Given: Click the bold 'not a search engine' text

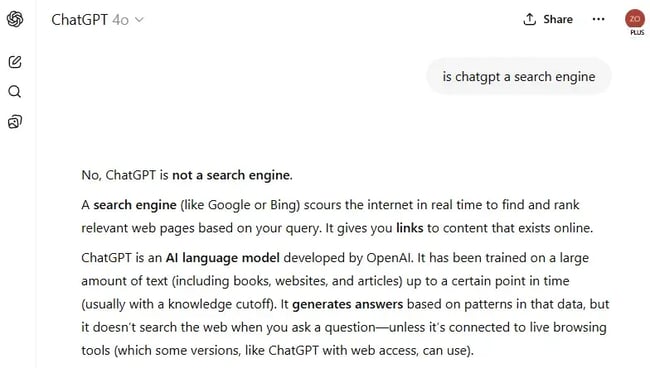Looking at the screenshot, I should click(231, 175).
